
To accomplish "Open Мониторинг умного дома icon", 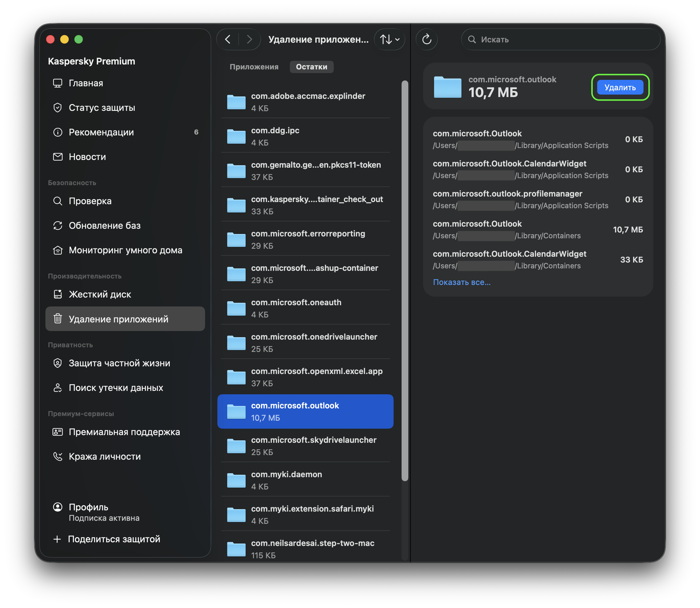I will coord(58,250).
